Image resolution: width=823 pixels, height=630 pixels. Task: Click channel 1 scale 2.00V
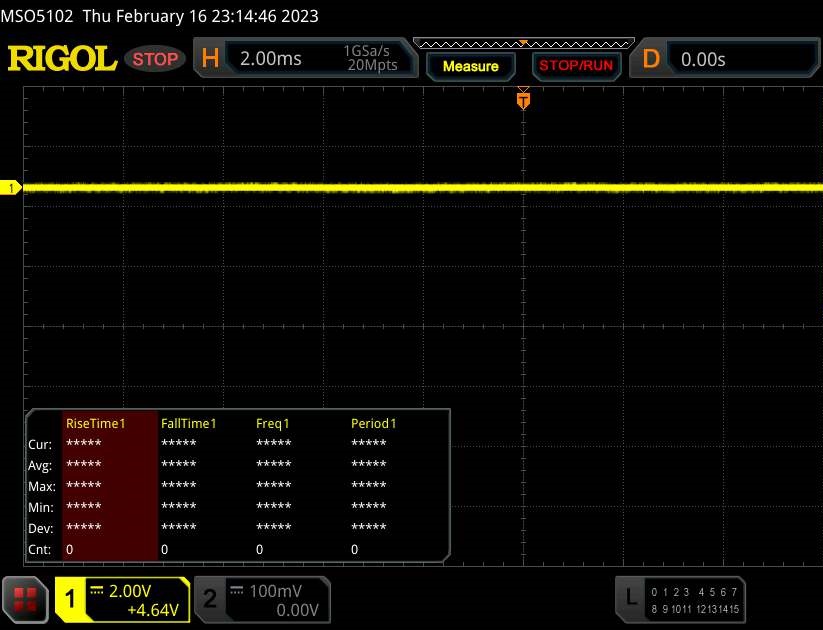[130, 591]
